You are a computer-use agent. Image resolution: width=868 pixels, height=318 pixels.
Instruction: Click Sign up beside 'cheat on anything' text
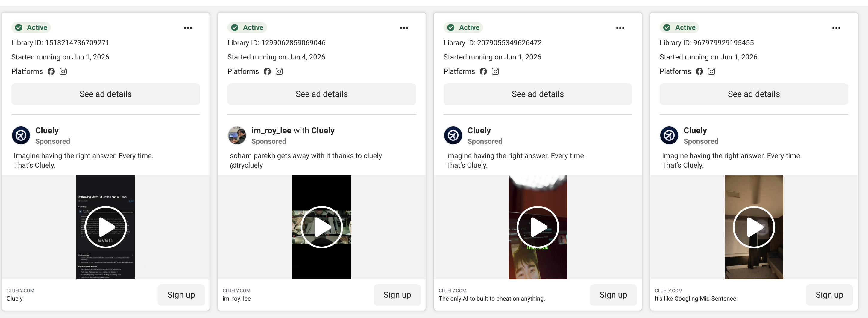(613, 295)
